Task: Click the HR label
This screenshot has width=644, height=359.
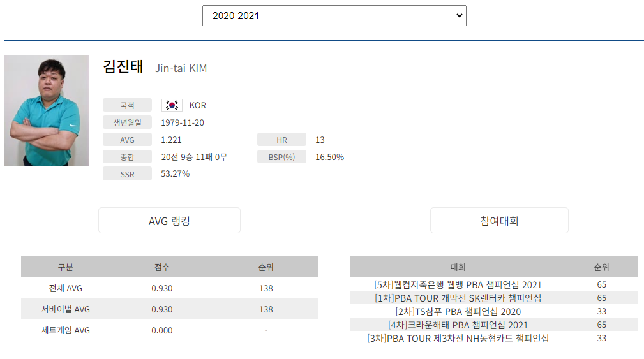Action: click(281, 140)
